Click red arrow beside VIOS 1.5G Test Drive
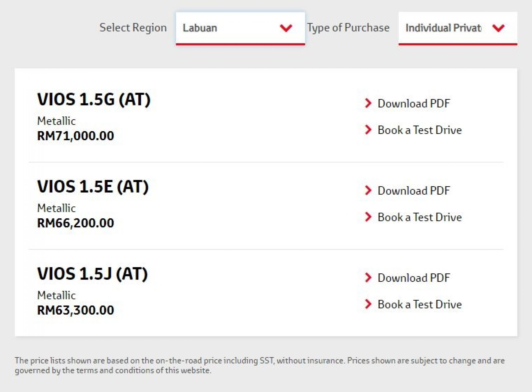The width and height of the screenshot is (532, 392). pos(368,130)
